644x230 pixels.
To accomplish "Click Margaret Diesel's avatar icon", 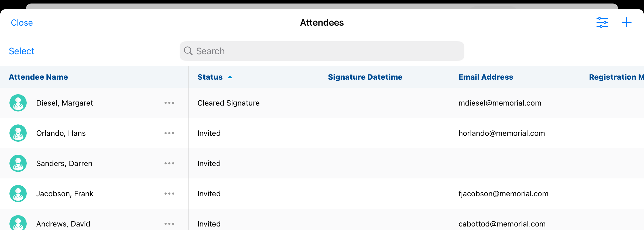I will click(x=18, y=103).
